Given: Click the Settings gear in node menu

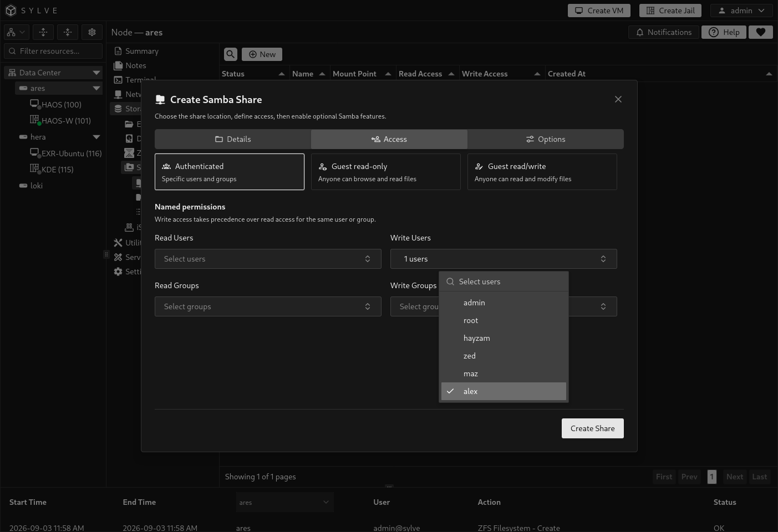Looking at the screenshot, I should 118,272.
